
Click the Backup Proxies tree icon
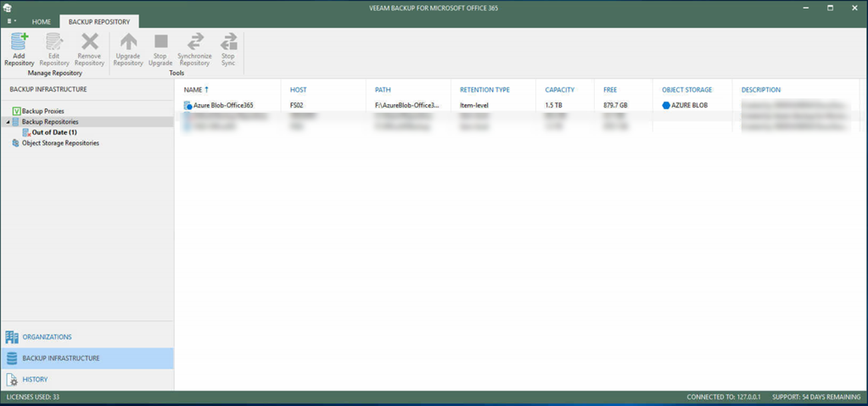(x=16, y=111)
